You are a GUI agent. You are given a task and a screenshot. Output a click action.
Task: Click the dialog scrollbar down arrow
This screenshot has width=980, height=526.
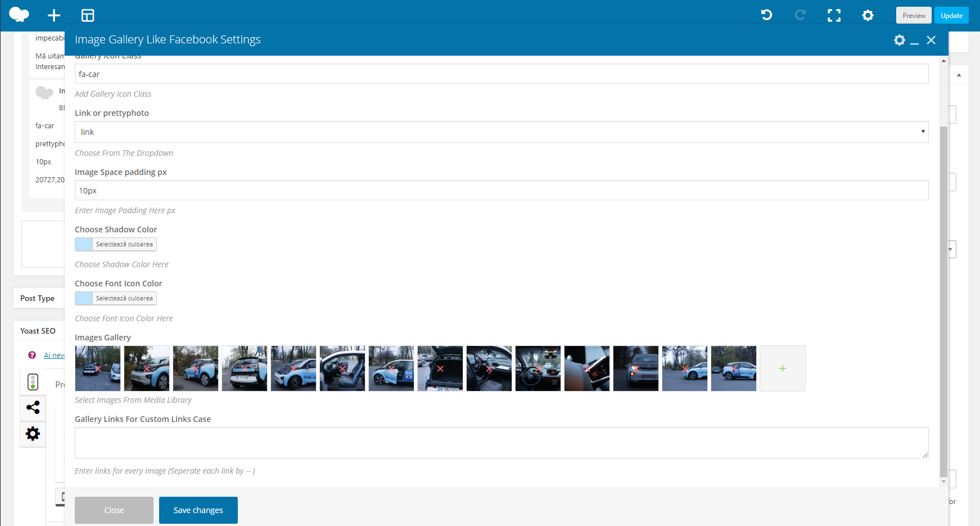point(943,482)
